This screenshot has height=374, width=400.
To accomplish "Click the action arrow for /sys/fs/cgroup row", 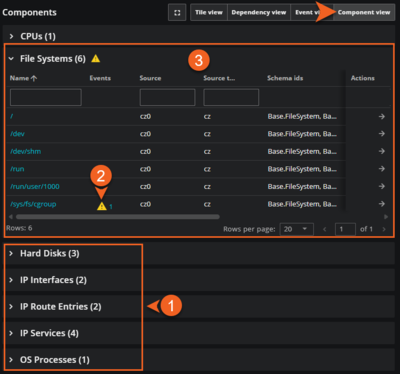I will click(382, 204).
